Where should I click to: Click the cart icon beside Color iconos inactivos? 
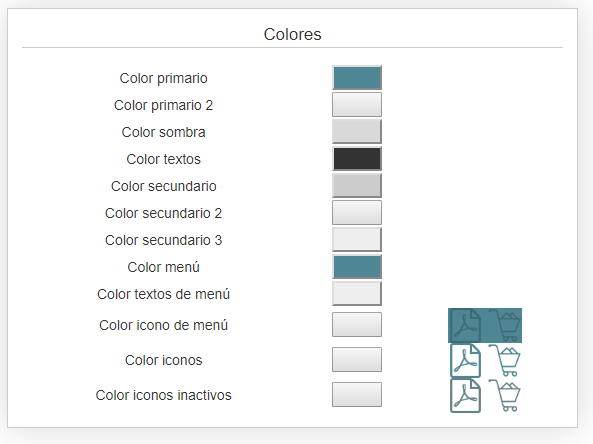coord(505,395)
